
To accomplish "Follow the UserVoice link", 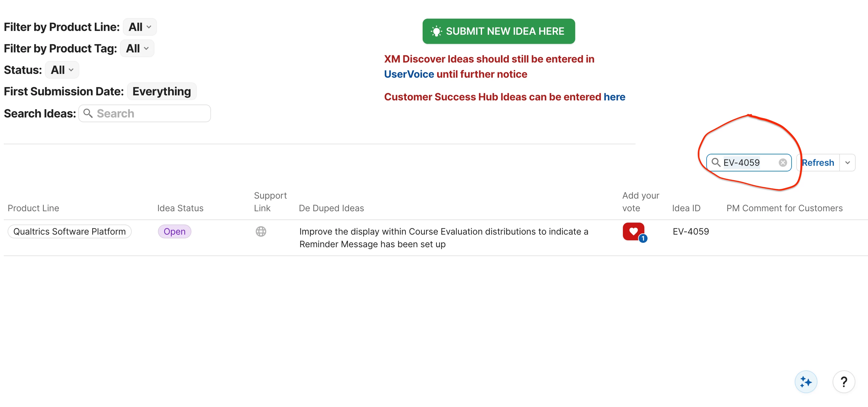I will click(409, 74).
